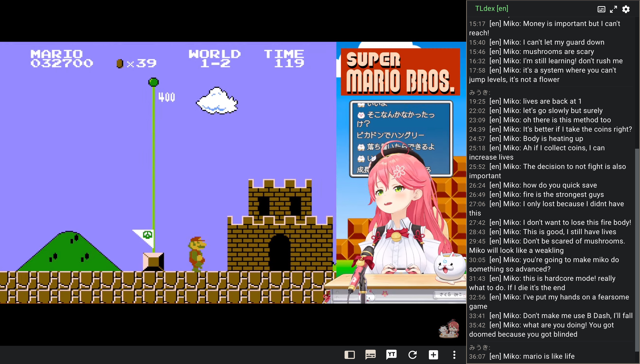
Task: Expand TLdex panel with arrows icon
Action: (613, 9)
